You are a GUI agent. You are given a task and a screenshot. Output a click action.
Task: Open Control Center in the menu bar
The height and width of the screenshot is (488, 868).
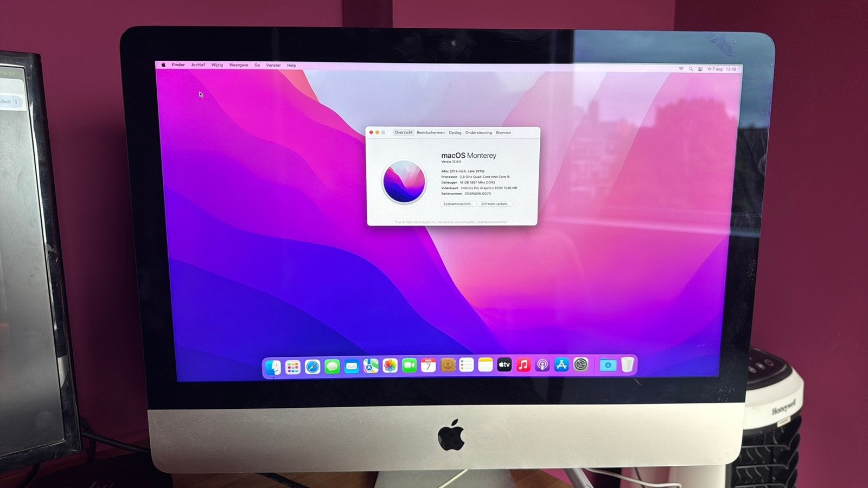[x=700, y=69]
